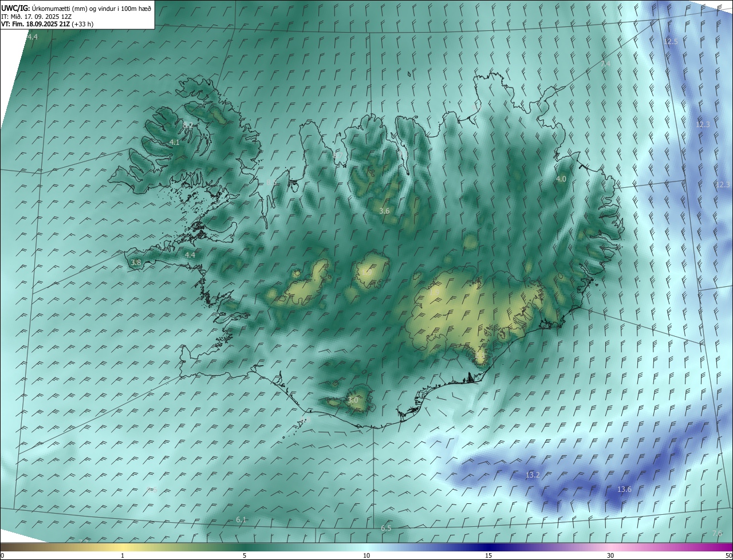Click the 5 tick label on the color scale
The height and width of the screenshot is (560, 733).
245,555
